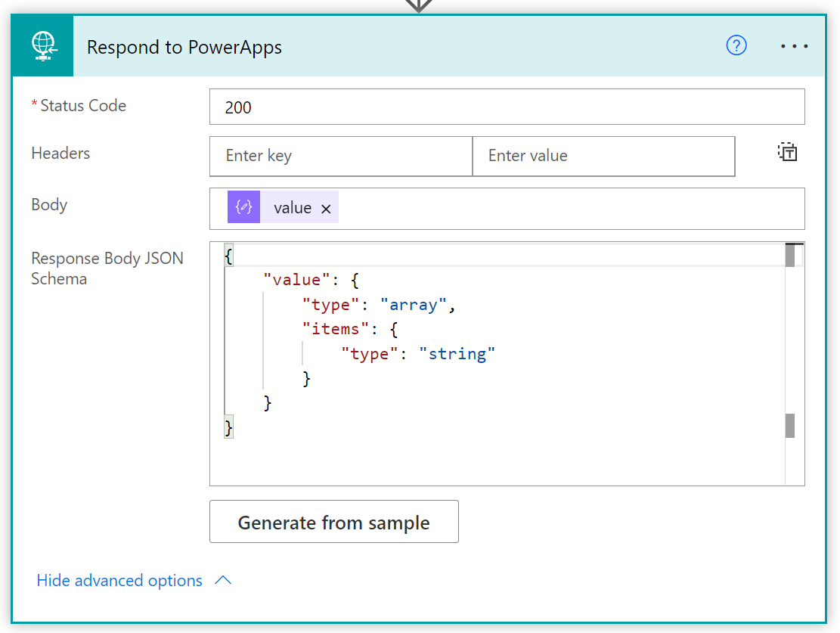Click the Status Code label
Screen dimensions: 840x633
pyautogui.click(x=83, y=106)
